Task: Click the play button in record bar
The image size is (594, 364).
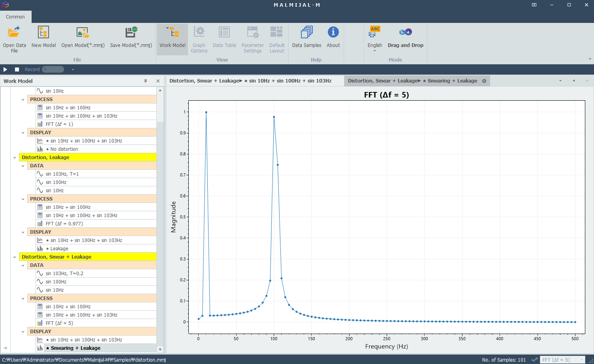Action: [x=6, y=69]
